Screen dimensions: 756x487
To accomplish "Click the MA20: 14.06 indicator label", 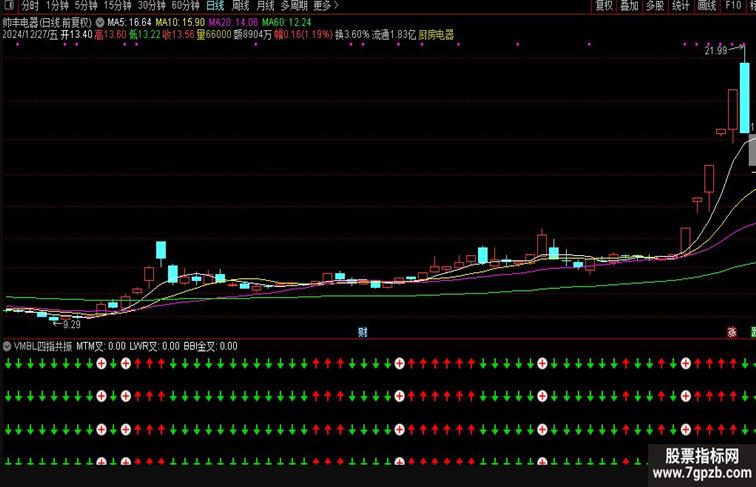I will tap(233, 22).
